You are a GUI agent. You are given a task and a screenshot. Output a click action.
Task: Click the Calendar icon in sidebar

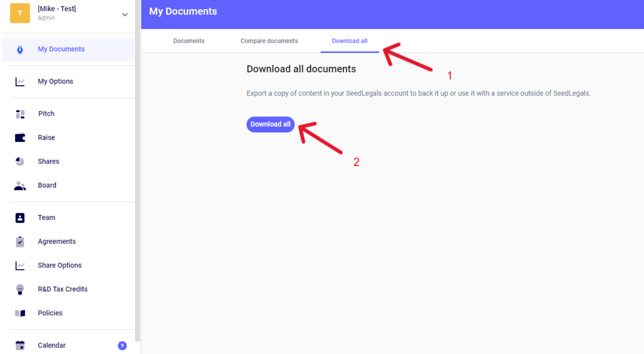tap(20, 345)
